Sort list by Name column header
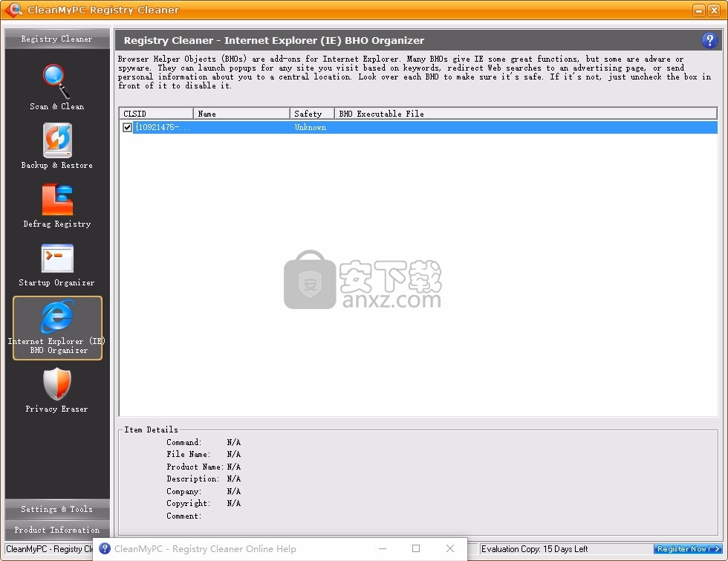The height and width of the screenshot is (561, 728). (x=241, y=114)
